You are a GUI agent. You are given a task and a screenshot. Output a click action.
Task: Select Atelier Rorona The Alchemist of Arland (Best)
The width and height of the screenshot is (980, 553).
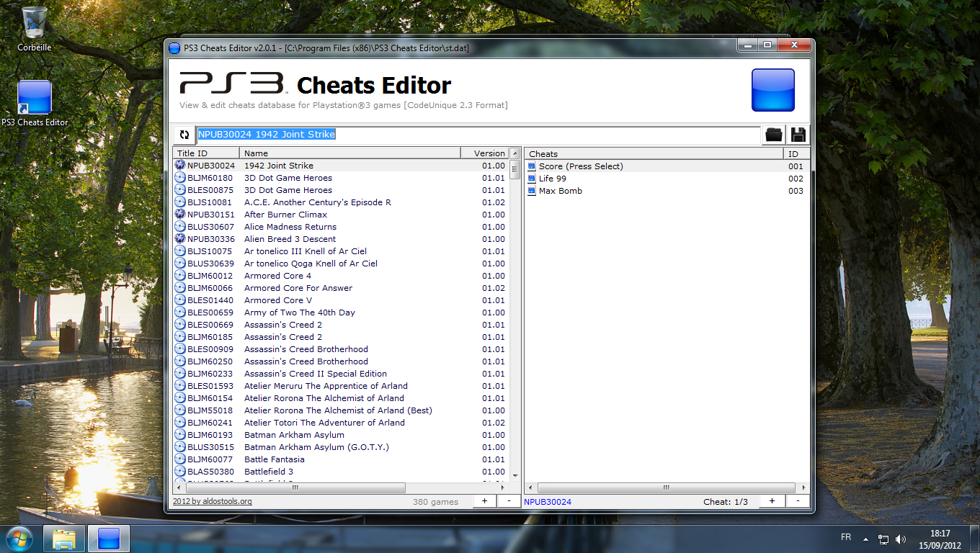click(341, 410)
